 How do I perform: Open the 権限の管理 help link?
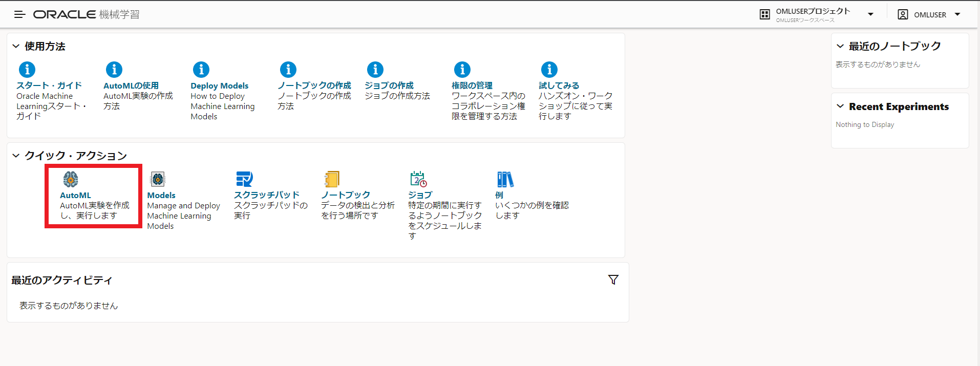(472, 85)
